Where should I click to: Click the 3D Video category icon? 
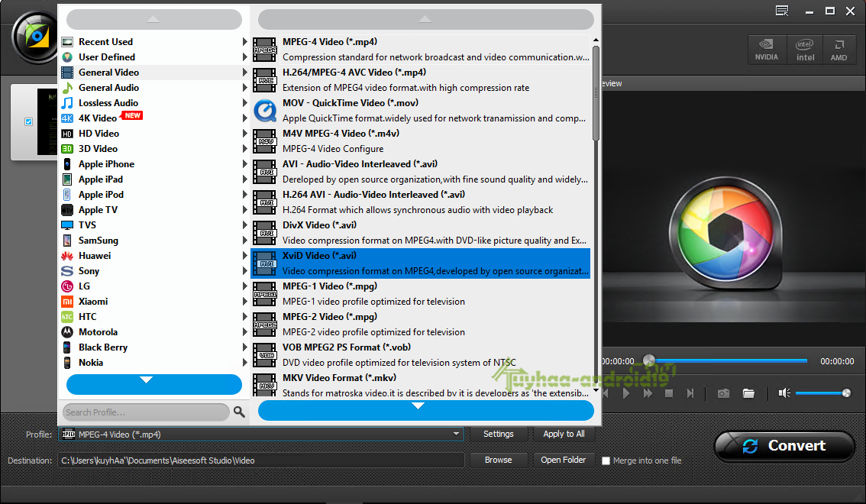pos(67,148)
